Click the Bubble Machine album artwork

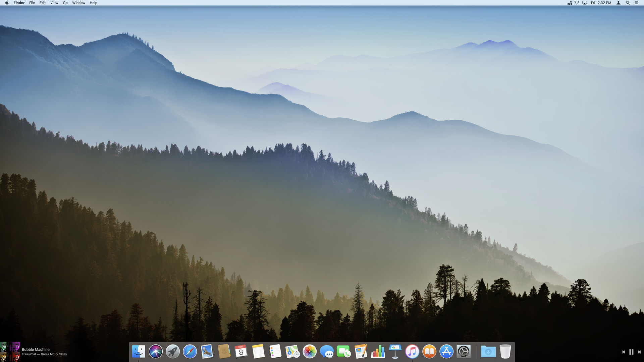(x=10, y=352)
